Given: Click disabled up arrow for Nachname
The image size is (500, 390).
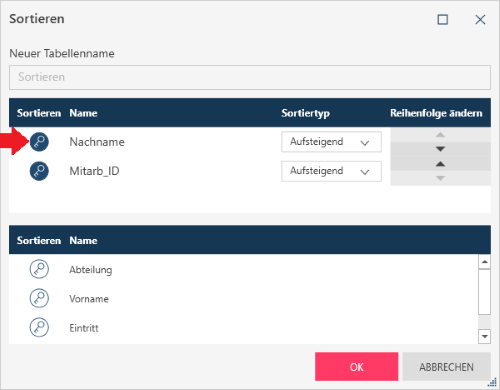Looking at the screenshot, I should [x=440, y=135].
